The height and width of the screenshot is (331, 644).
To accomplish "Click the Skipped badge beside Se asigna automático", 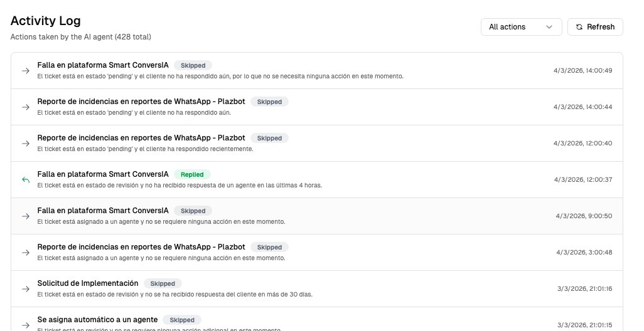I will click(182, 320).
